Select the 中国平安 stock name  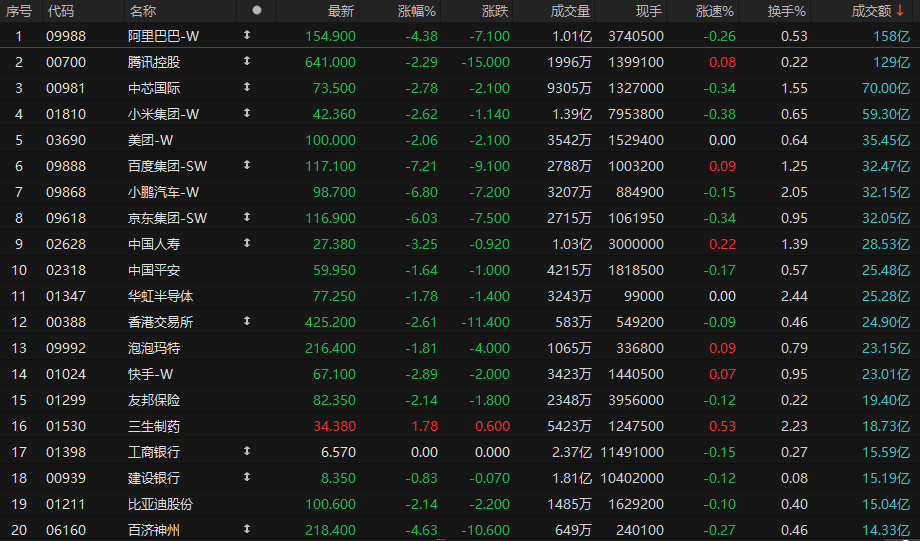154,270
